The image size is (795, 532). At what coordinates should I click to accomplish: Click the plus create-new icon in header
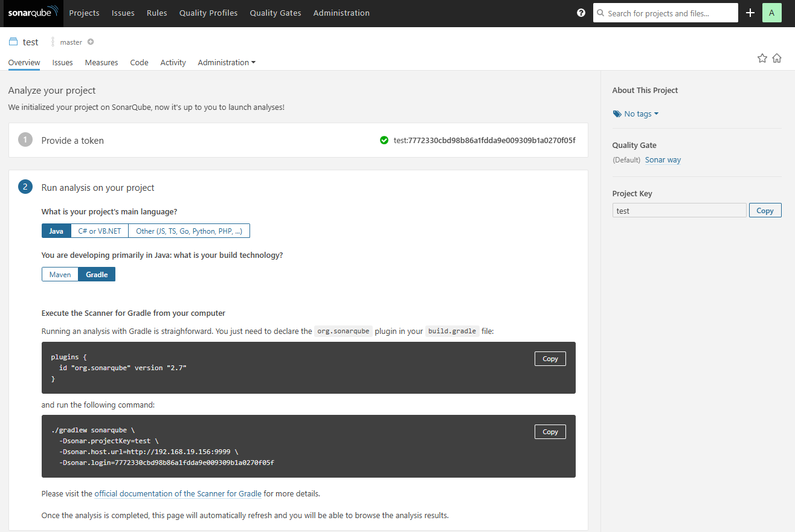pyautogui.click(x=750, y=13)
